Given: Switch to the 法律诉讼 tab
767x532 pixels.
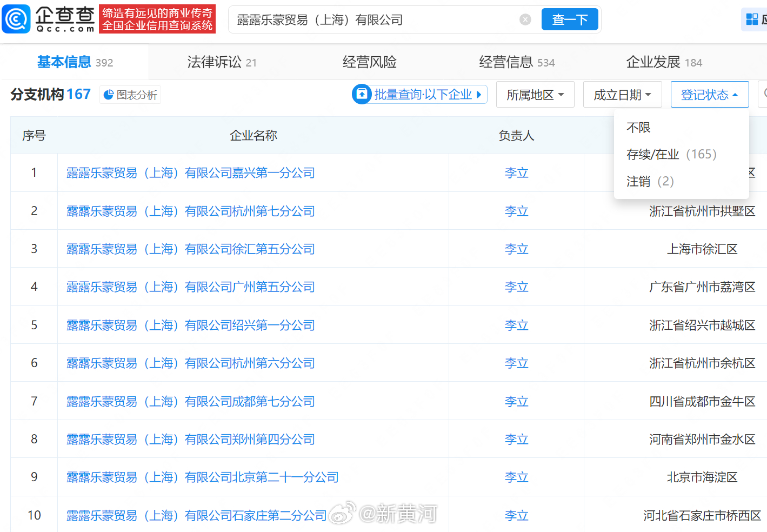Looking at the screenshot, I should click(222, 62).
